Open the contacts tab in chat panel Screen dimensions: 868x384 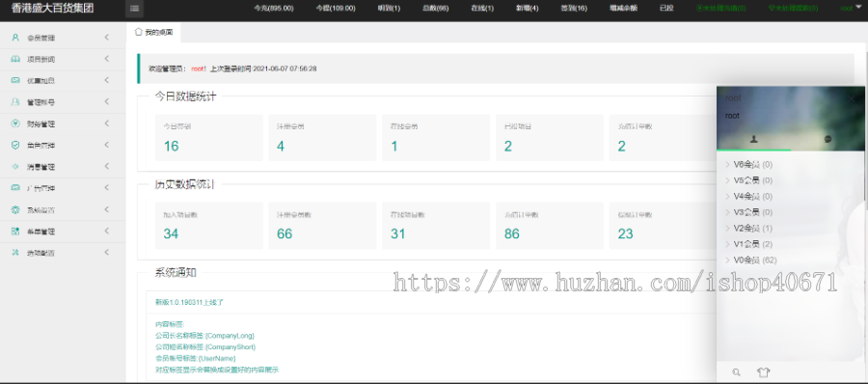point(753,139)
